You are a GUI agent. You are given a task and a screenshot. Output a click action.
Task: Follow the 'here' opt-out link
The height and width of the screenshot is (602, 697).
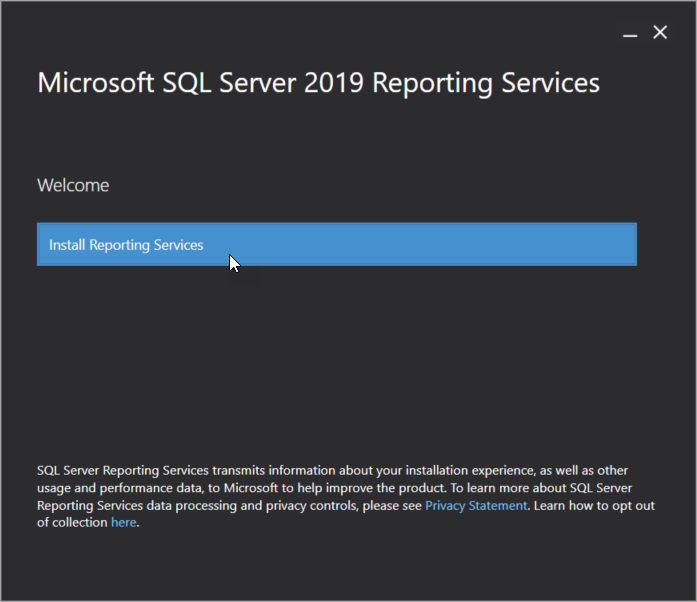pos(124,522)
